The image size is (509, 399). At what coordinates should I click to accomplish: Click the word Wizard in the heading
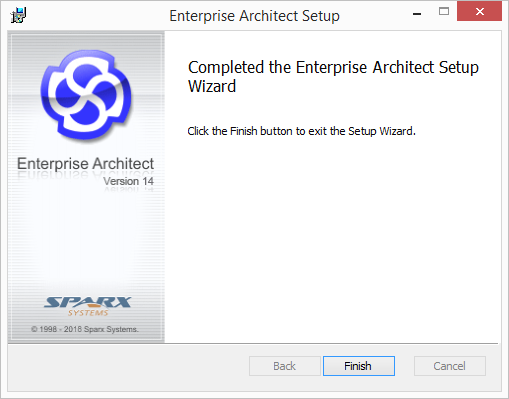click(212, 86)
